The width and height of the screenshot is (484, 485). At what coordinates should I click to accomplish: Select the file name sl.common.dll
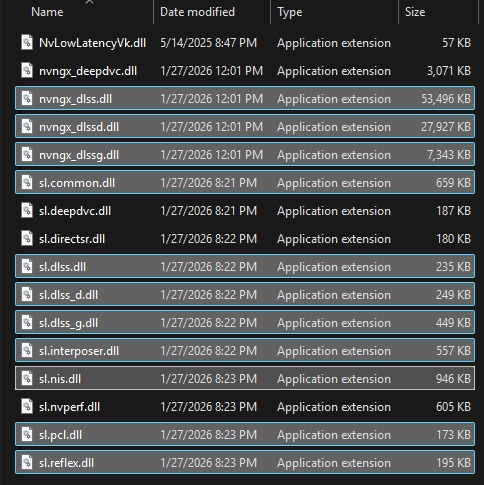tap(77, 183)
